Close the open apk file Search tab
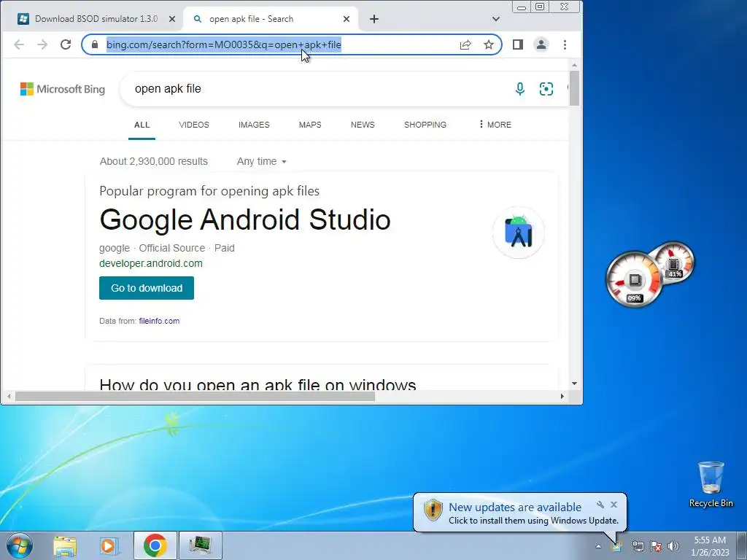Viewport: 747px width, 560px height. (x=347, y=19)
